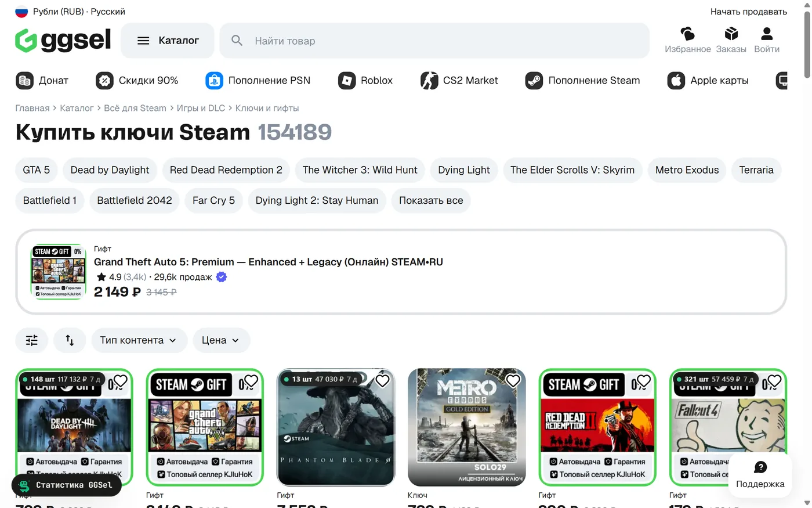This screenshot has height=508, width=812.
Task: Expand the Тип контента dropdown
Action: (139, 340)
